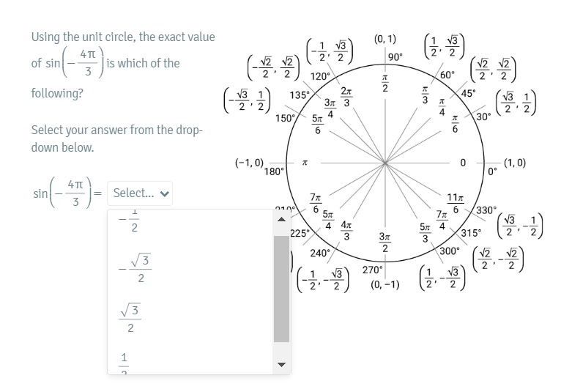Click the 120° degree label on the circle

[x=320, y=76]
